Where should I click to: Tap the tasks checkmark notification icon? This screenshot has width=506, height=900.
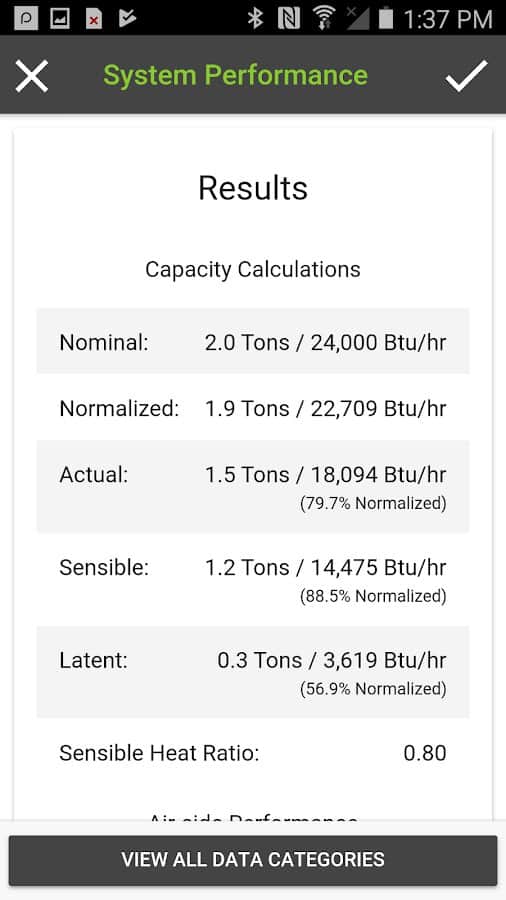click(x=127, y=18)
